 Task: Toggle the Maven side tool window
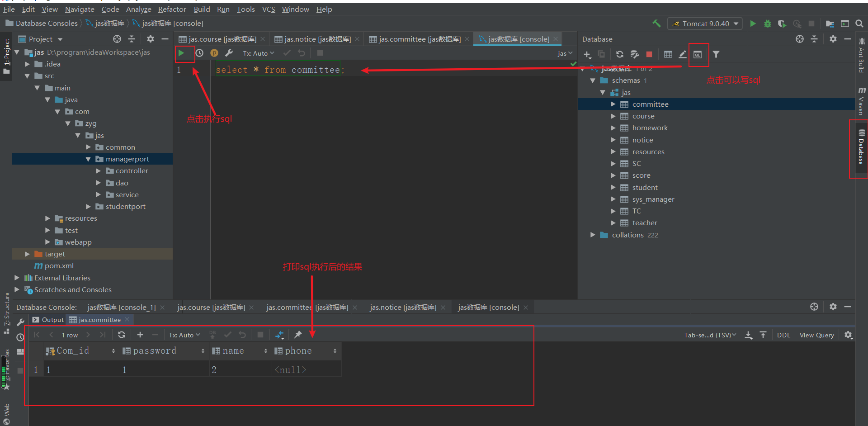[861, 102]
